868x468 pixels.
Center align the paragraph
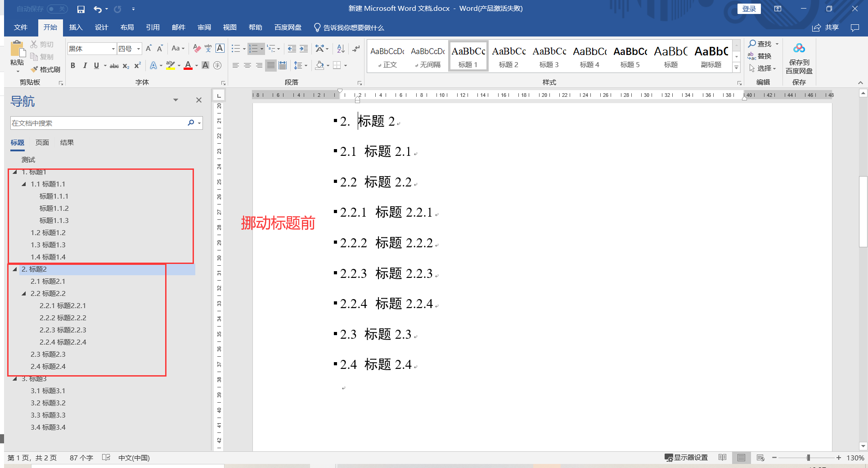pos(247,66)
